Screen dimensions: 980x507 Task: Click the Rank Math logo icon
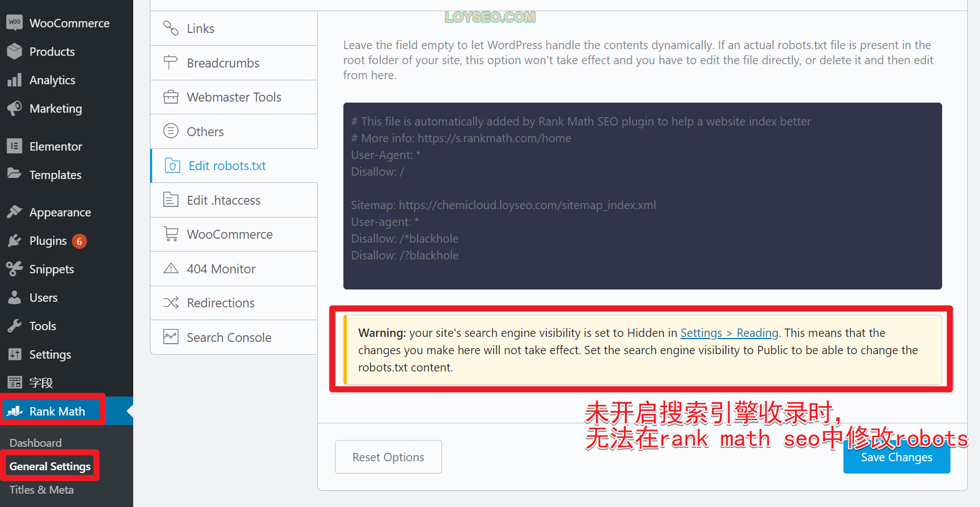click(x=14, y=411)
